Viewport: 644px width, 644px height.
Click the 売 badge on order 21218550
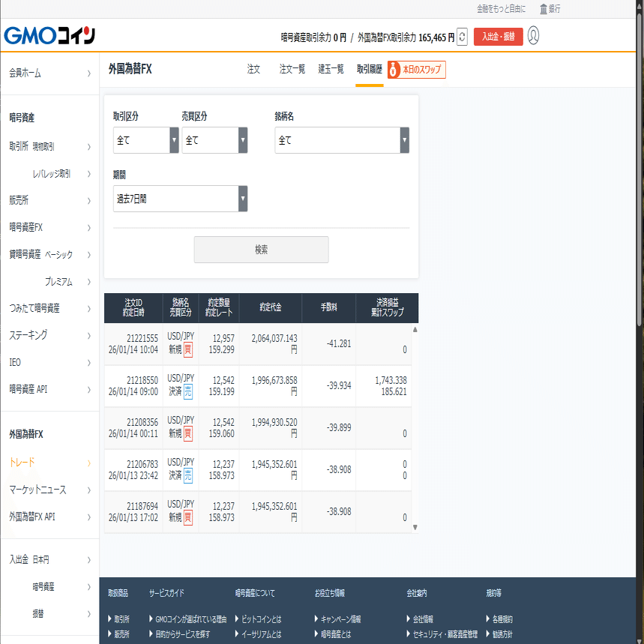187,391
